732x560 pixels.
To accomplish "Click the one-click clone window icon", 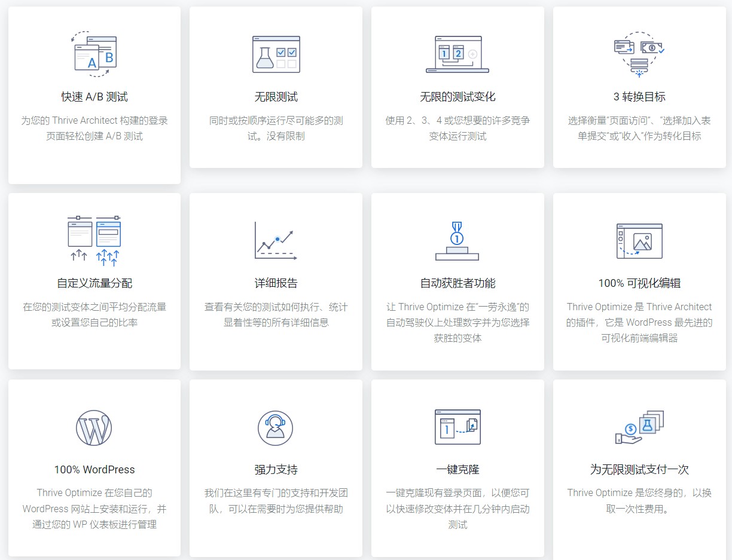I will 457,427.
